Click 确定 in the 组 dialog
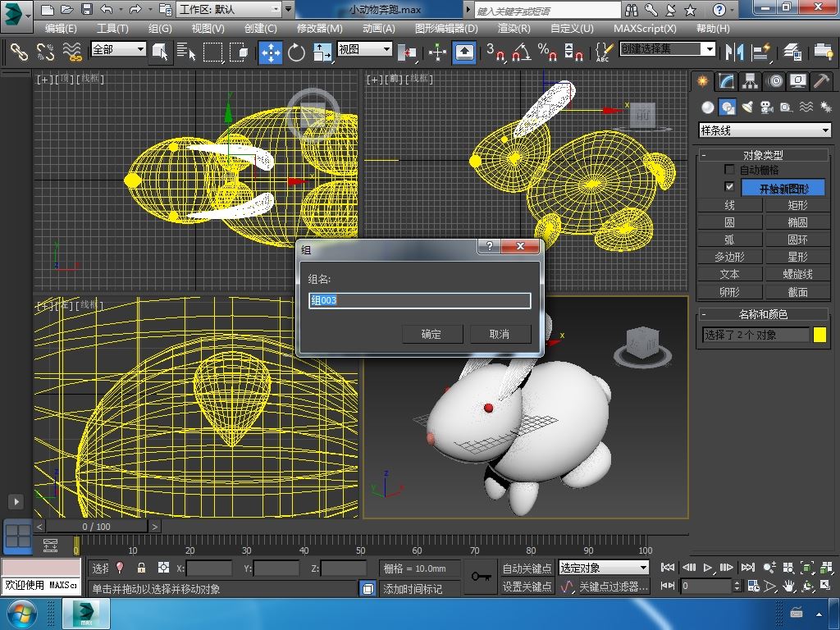 (x=431, y=335)
